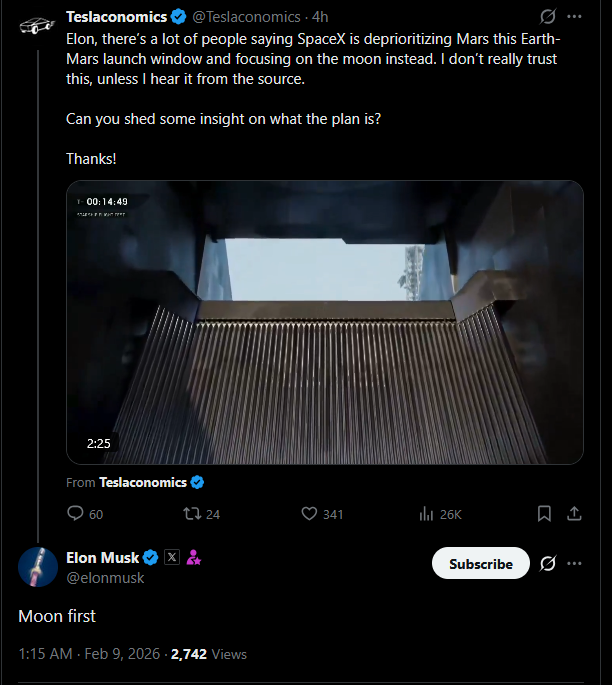
Task: Open Grok icon beside Subscribe button
Action: 547,564
